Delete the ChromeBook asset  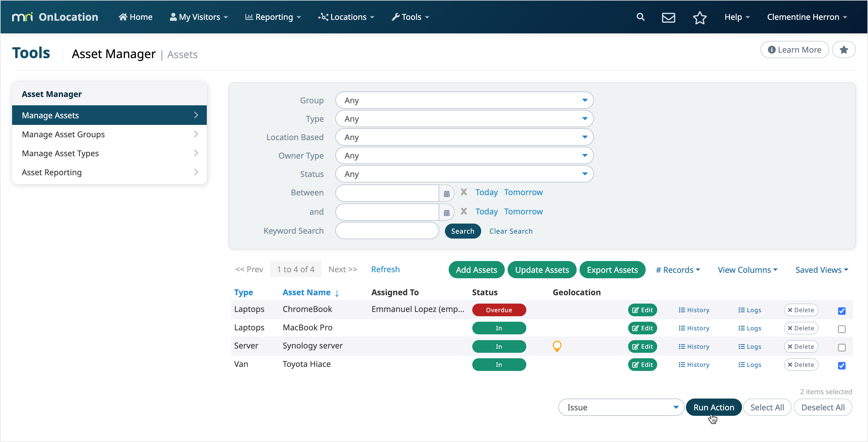[x=801, y=310]
